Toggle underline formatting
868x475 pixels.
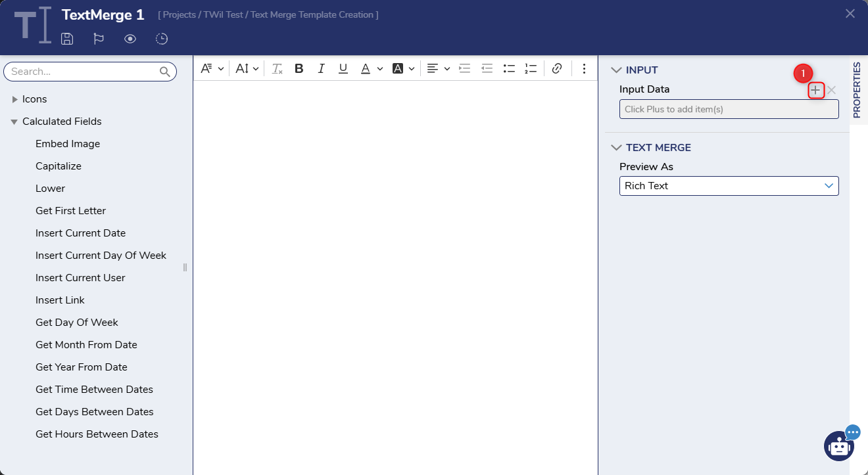click(343, 68)
